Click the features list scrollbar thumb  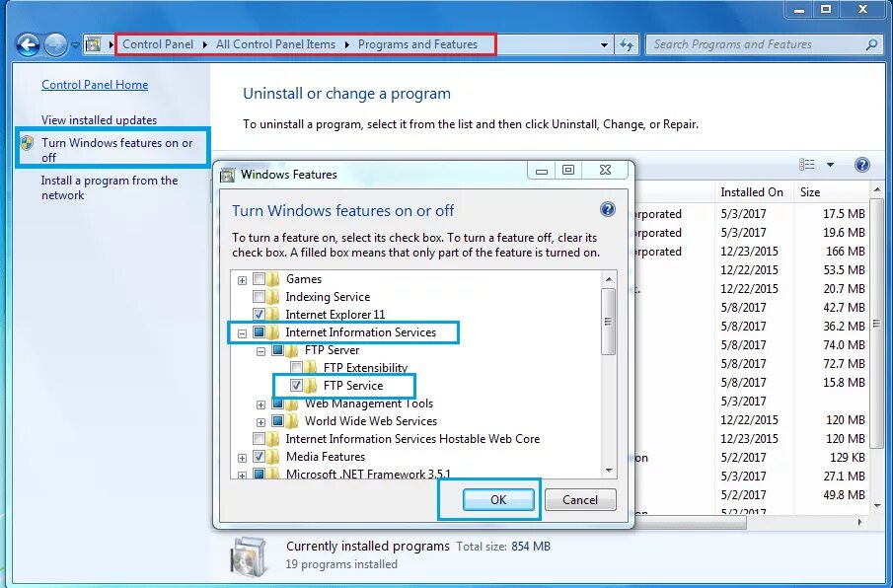pyautogui.click(x=609, y=321)
